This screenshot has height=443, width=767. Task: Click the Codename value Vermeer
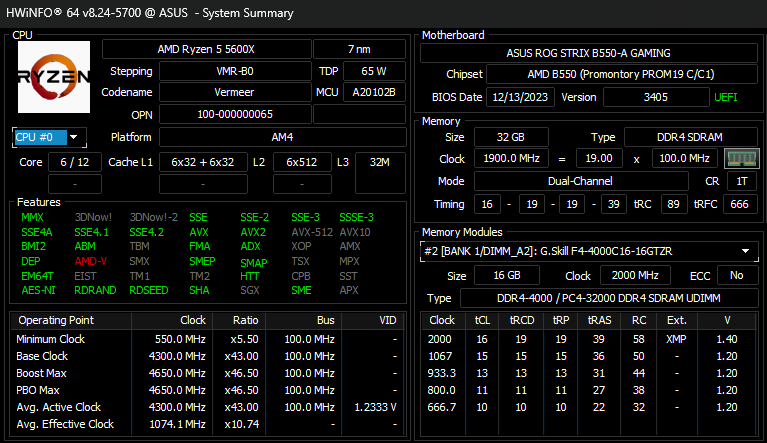coord(235,92)
